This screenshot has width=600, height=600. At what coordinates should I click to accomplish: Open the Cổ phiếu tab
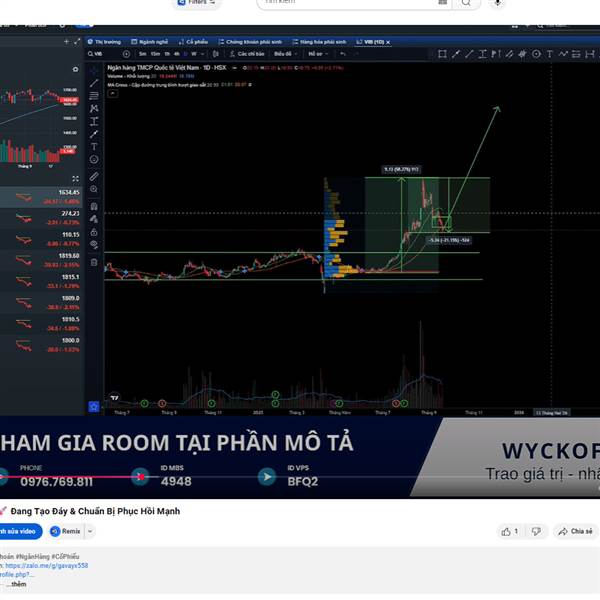pyautogui.click(x=193, y=42)
